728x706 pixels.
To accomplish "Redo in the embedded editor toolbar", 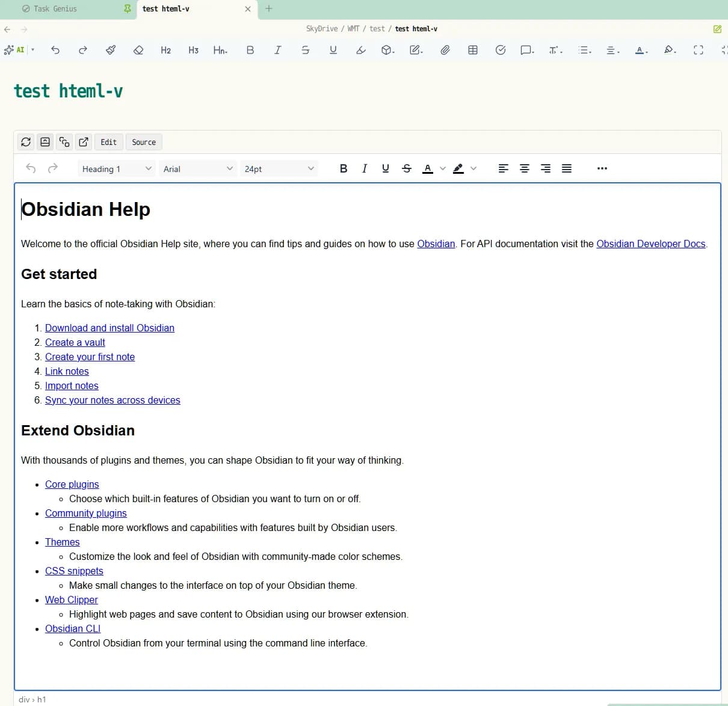I will click(53, 168).
